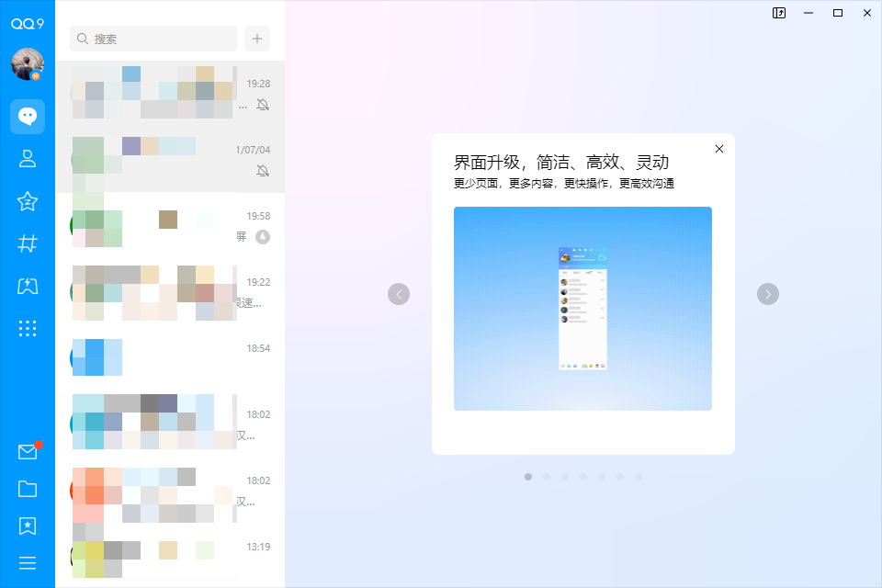This screenshot has width=882, height=588.
Task: Click the docking panel icon near minimize
Action: tap(778, 13)
